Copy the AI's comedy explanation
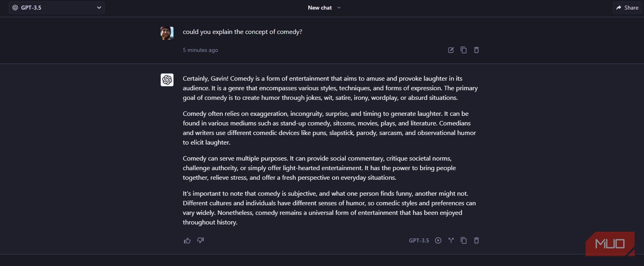The height and width of the screenshot is (266, 644). tap(464, 240)
